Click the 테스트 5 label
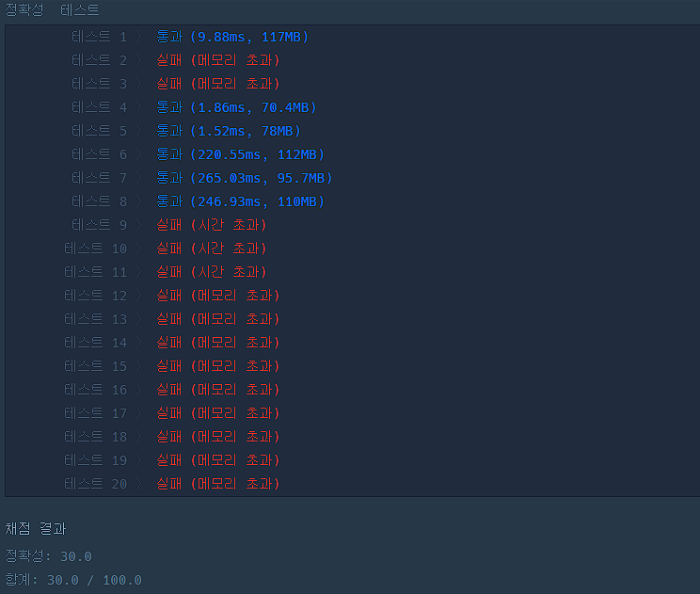 pyautogui.click(x=99, y=131)
